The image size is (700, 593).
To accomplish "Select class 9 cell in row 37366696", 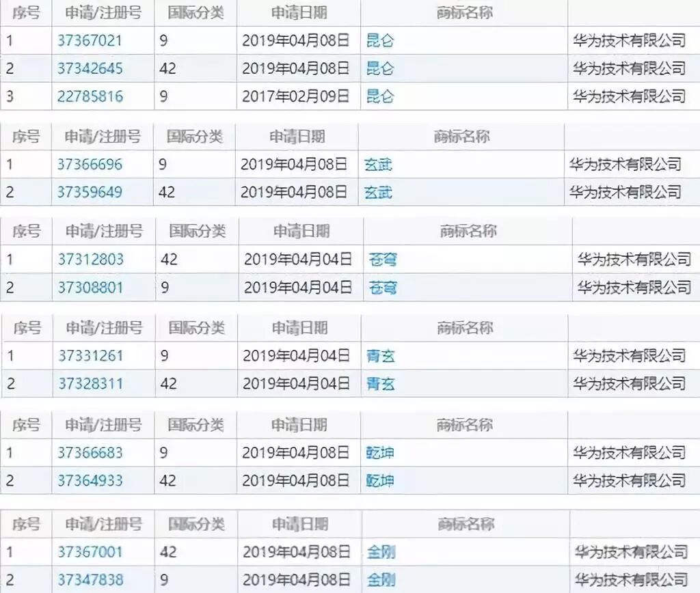I will click(x=163, y=164).
